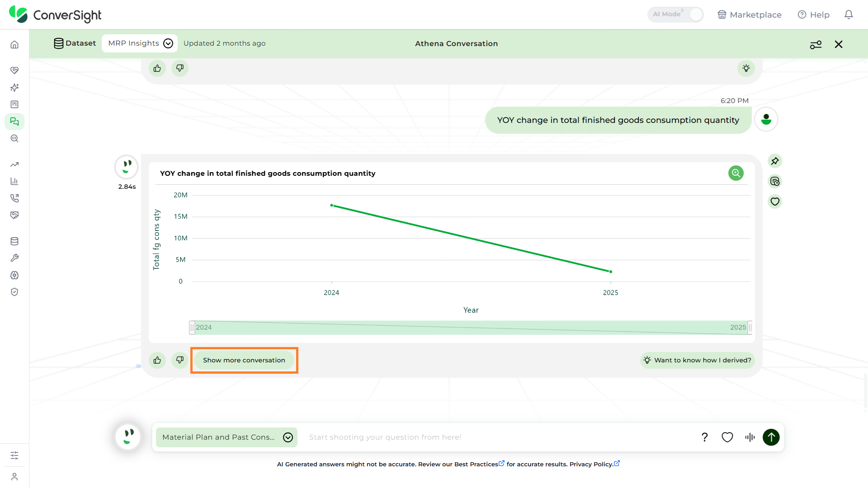Open the explore magnifier icon in sidebar

point(14,138)
